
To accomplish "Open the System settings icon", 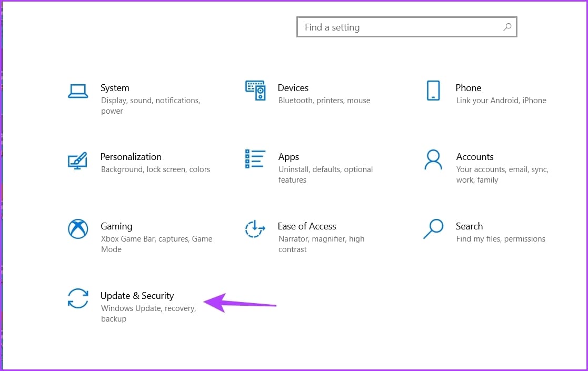I will click(x=78, y=91).
